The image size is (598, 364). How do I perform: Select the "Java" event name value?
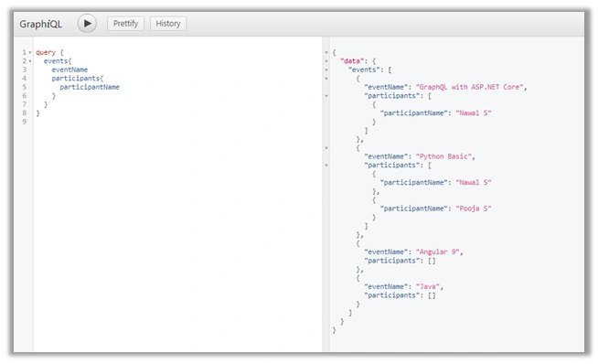click(428, 286)
